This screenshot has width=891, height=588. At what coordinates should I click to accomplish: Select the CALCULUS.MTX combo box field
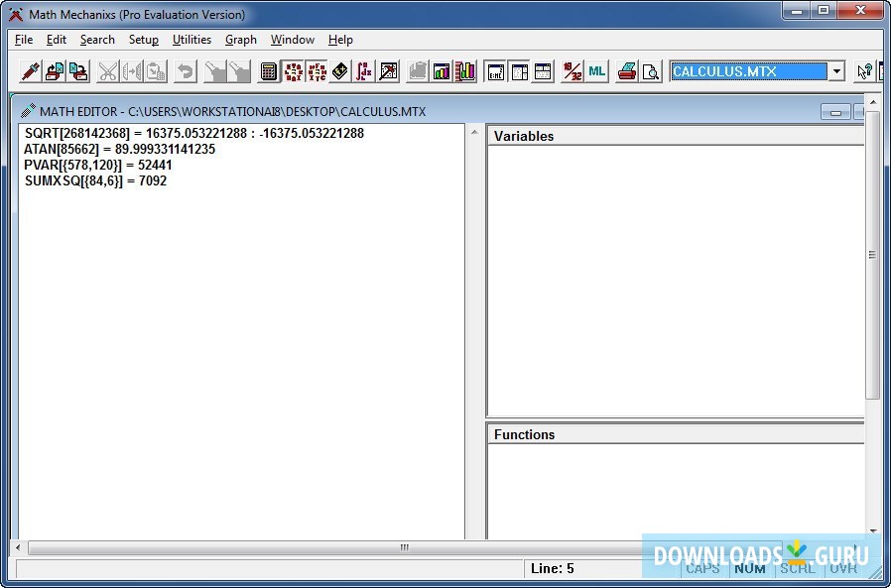(748, 71)
